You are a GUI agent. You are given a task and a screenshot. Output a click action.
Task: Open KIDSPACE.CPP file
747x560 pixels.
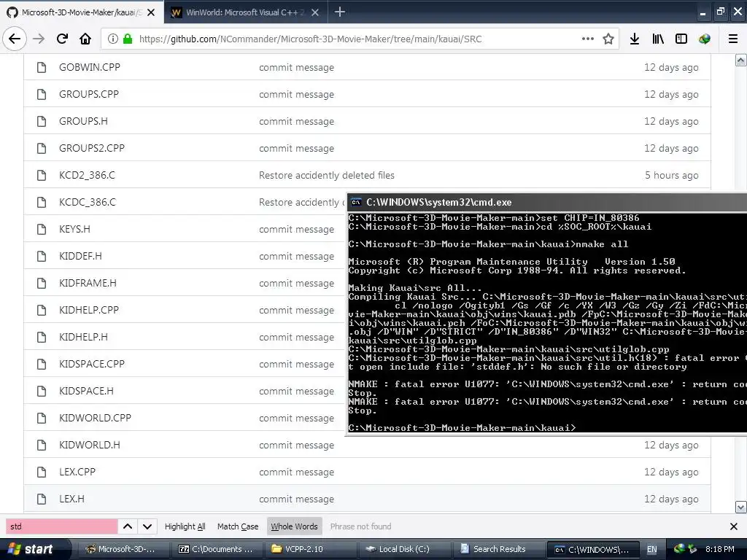coord(91,364)
